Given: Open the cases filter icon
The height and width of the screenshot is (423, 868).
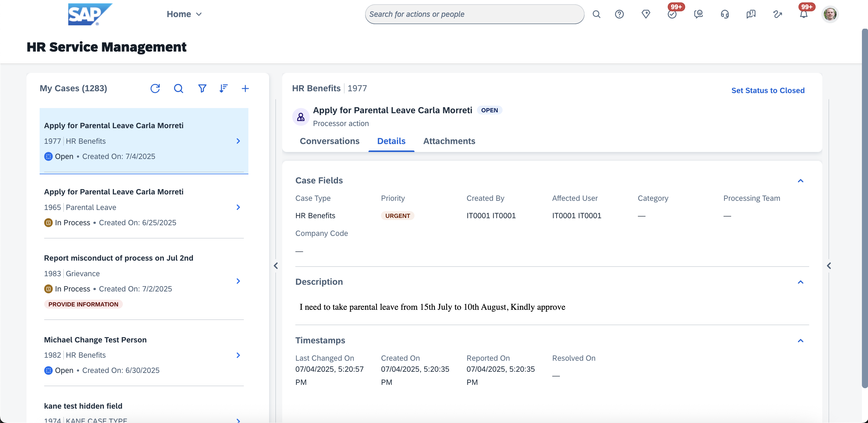Looking at the screenshot, I should pyautogui.click(x=202, y=89).
